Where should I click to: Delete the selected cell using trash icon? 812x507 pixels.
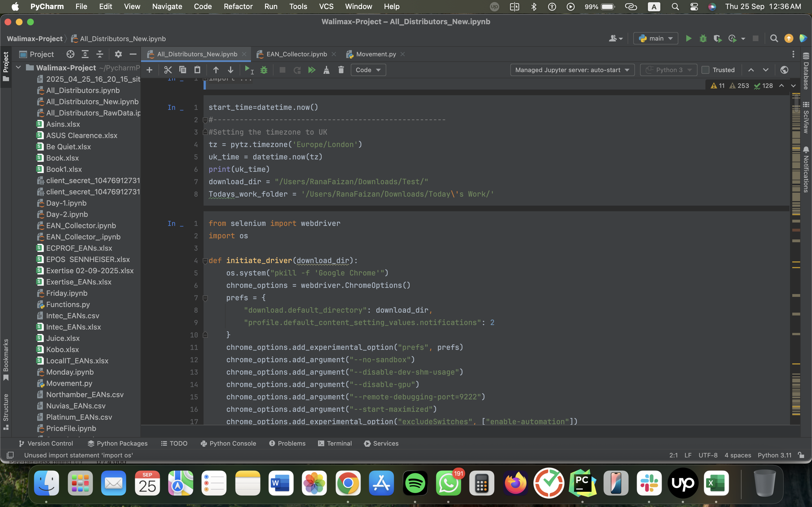tap(341, 70)
